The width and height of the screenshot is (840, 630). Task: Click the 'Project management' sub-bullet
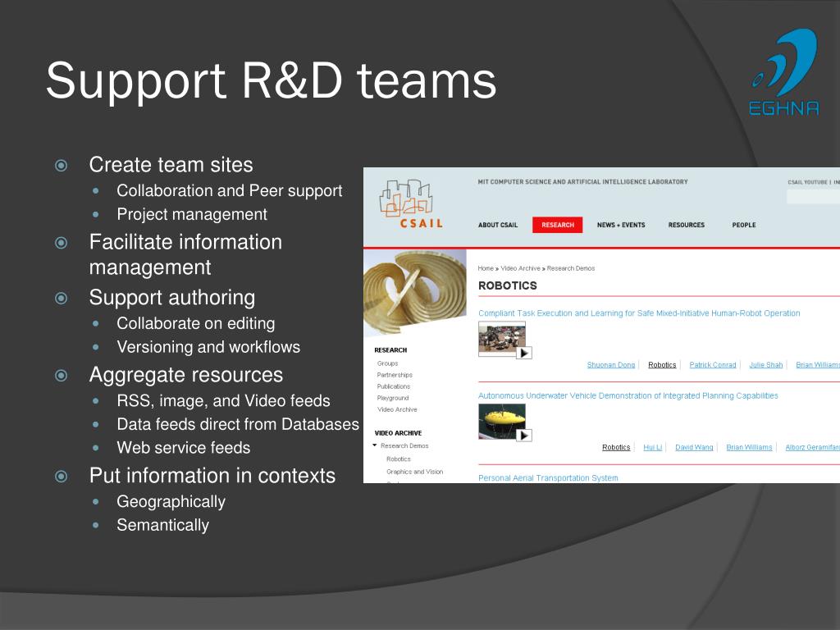pyautogui.click(x=192, y=214)
